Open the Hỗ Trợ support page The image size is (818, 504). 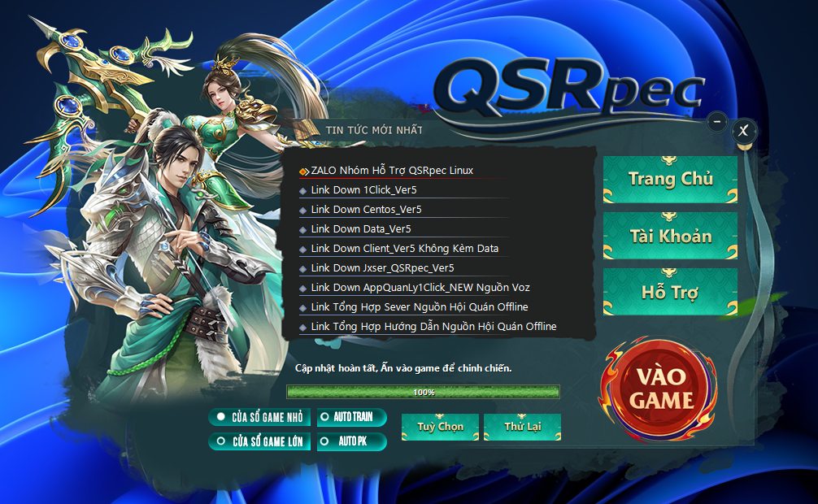[670, 292]
